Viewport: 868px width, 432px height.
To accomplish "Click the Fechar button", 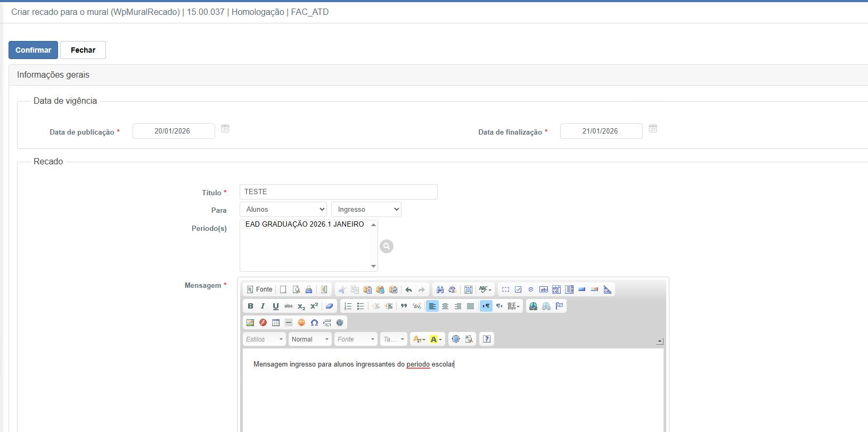I will point(83,50).
